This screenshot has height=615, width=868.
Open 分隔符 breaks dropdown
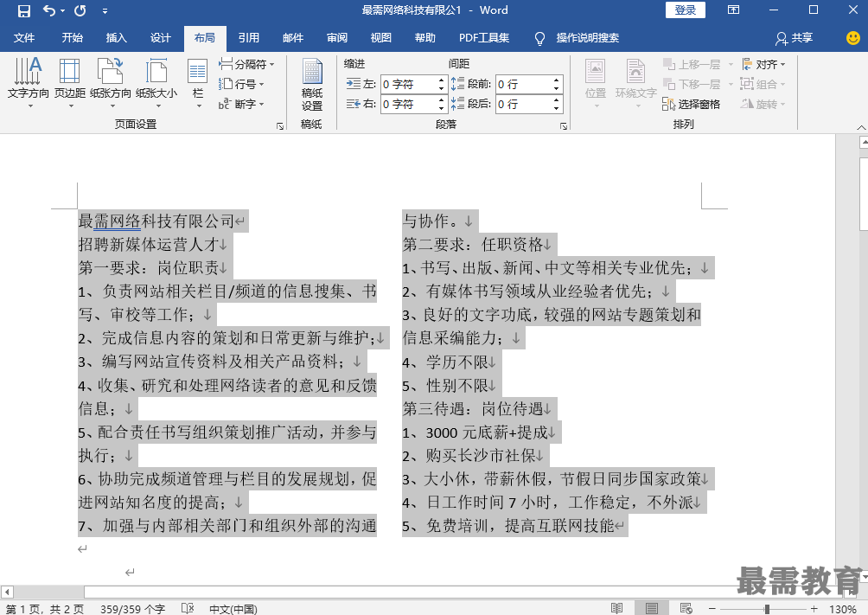pyautogui.click(x=246, y=64)
